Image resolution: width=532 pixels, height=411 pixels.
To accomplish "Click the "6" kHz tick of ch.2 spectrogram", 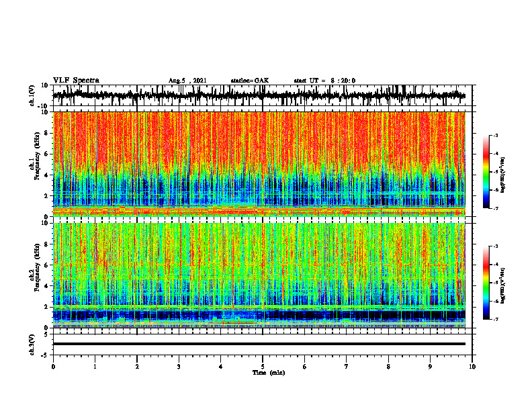I will (x=46, y=265).
